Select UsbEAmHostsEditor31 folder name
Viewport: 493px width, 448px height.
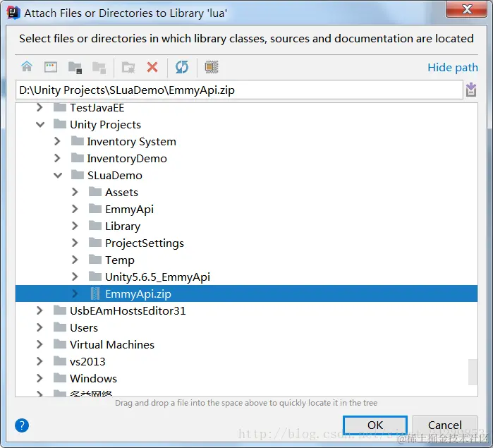click(x=128, y=311)
